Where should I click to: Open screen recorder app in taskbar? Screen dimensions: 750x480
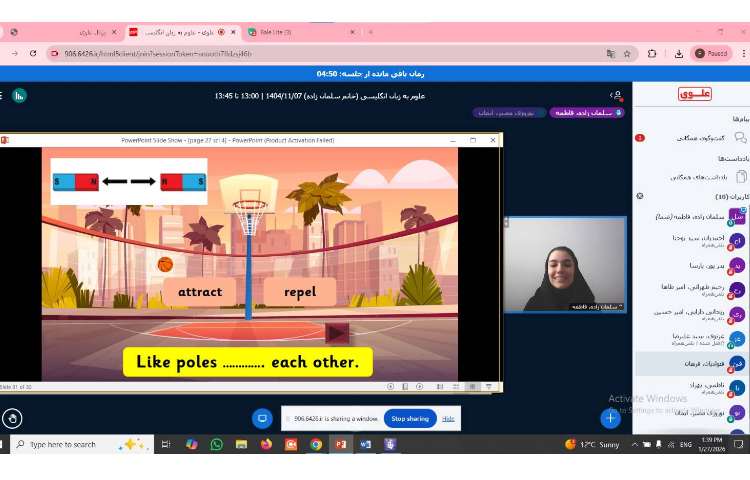[291, 445]
